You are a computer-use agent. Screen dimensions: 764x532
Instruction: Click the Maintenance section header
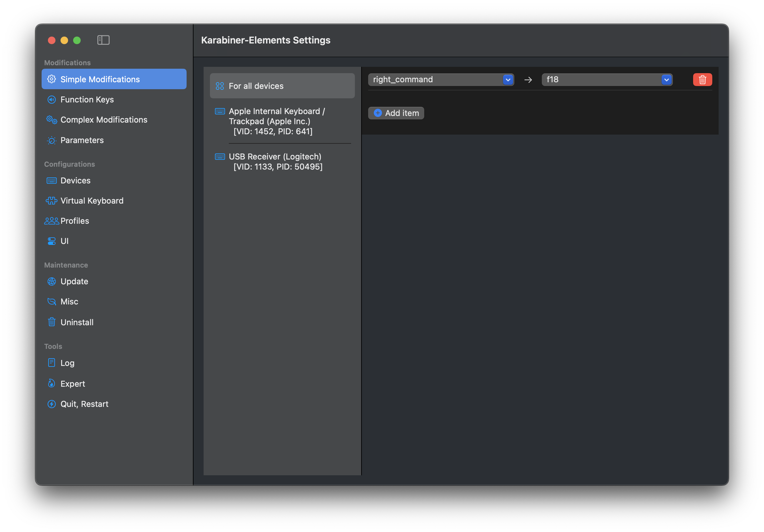(66, 265)
